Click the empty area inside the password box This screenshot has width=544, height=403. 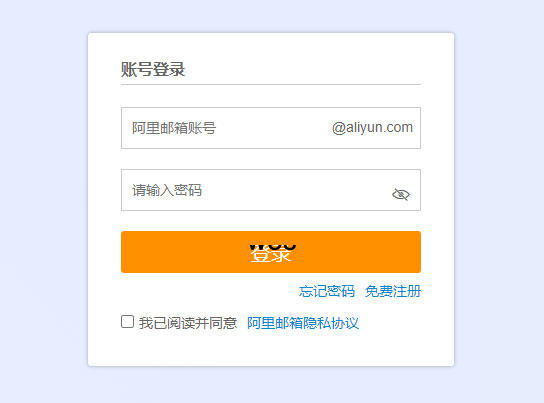tap(295, 190)
